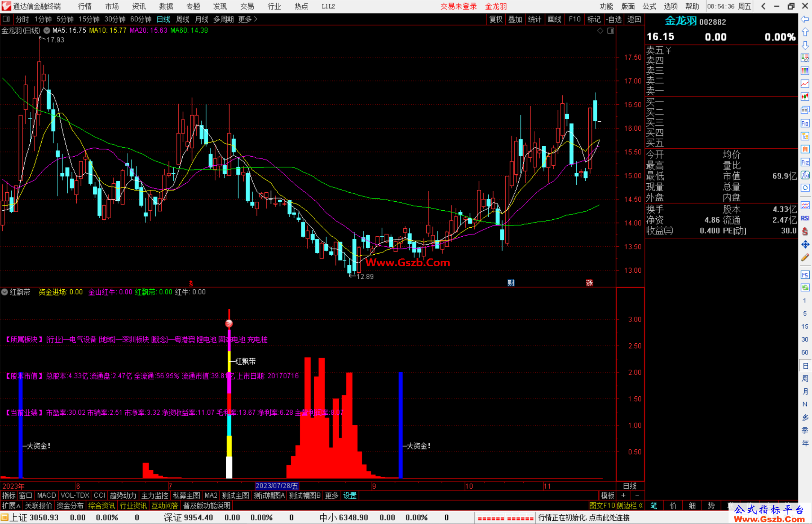Select the candlestick chart icon in sidebar

(805, 97)
